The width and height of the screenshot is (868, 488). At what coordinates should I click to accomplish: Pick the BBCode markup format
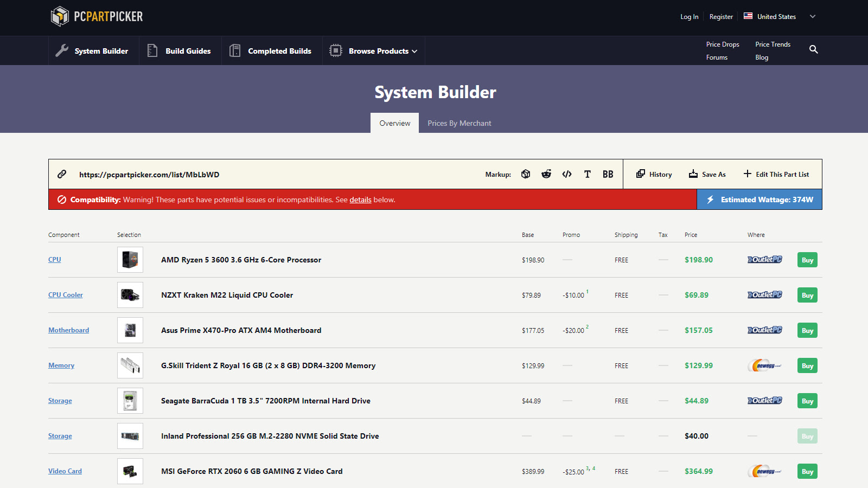pos(608,174)
